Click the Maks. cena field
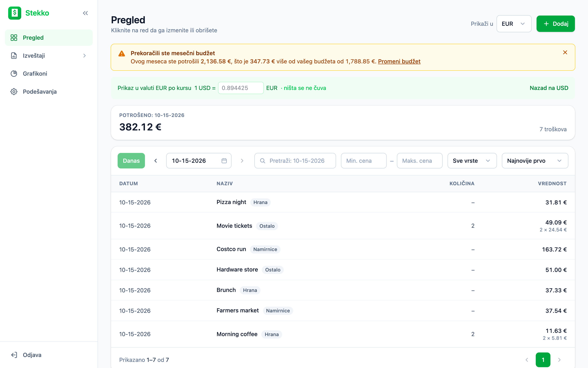Viewport: 588px width, 368px height. 419,161
